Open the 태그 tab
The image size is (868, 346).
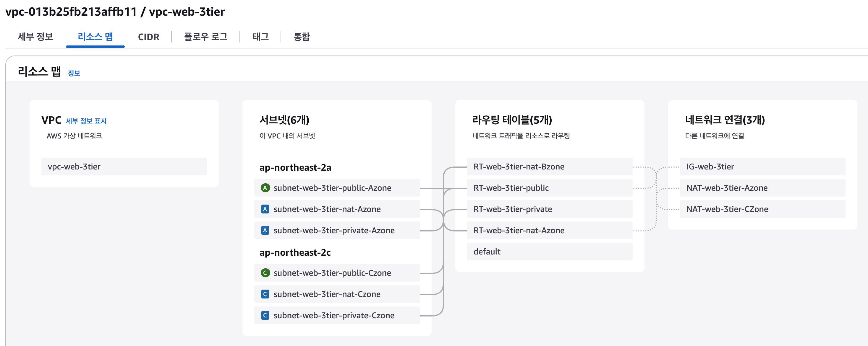[x=260, y=37]
